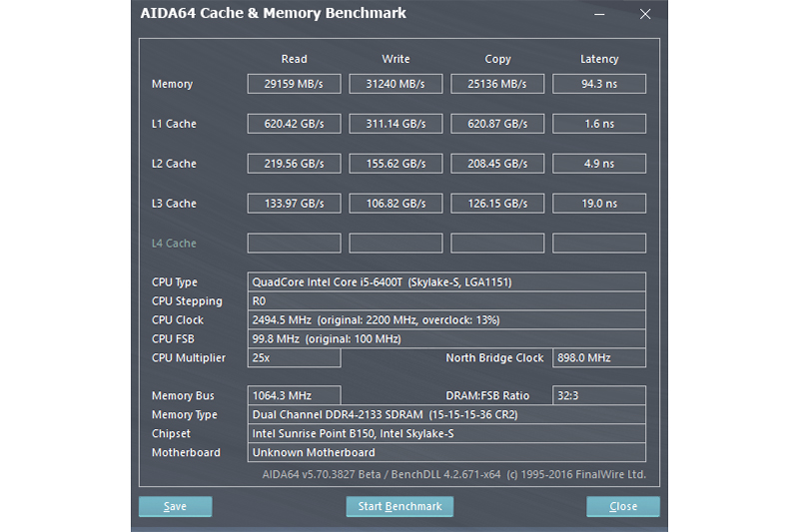Click the Close button at bottom

tap(622, 506)
